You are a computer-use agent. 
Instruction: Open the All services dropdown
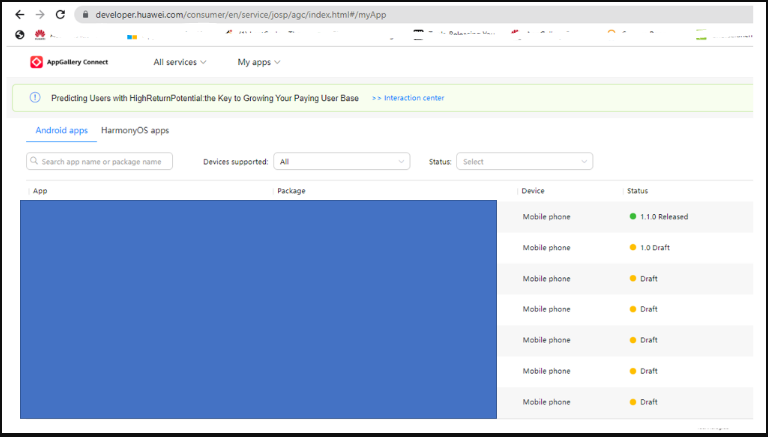(x=180, y=62)
